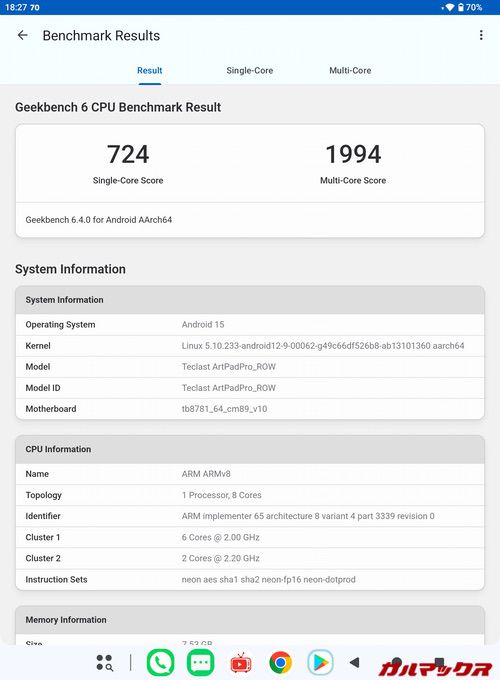This screenshot has width=500, height=680.
Task: Open the green Messages app
Action: (200, 663)
